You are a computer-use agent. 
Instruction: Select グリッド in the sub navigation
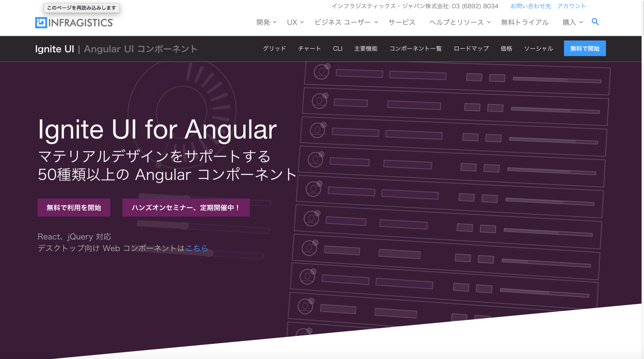[274, 48]
